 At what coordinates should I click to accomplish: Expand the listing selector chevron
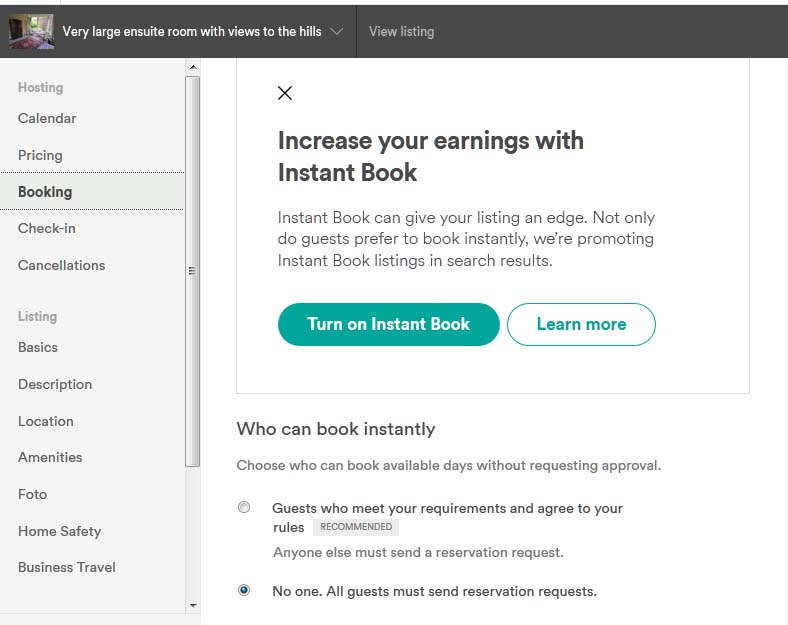(337, 31)
